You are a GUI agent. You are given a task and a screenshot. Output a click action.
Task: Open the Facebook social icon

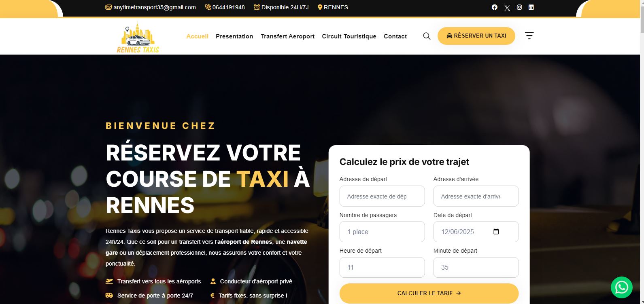point(494,7)
